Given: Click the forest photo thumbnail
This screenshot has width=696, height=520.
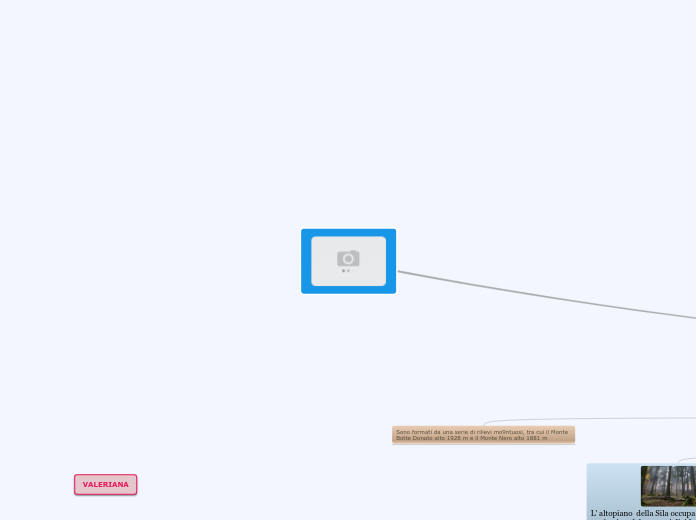Looking at the screenshot, I should tap(668, 486).
